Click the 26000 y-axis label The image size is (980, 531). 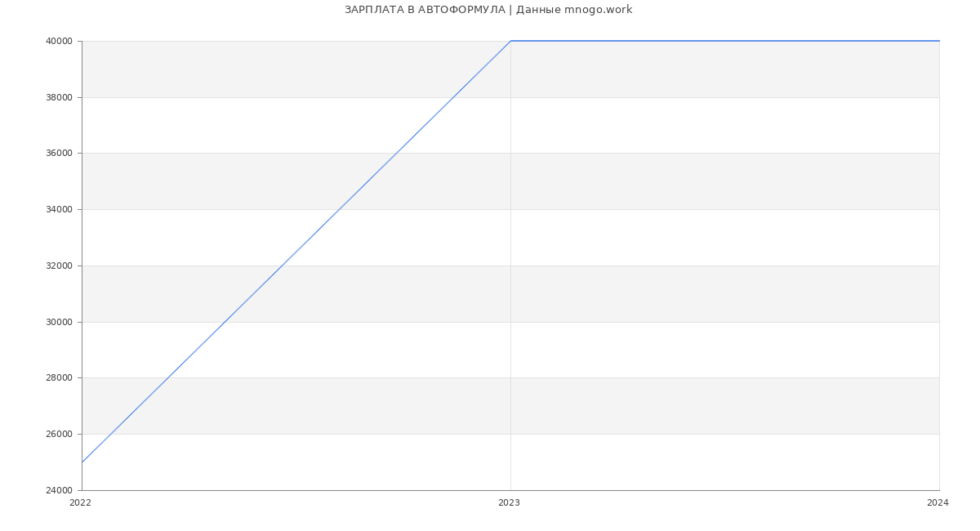click(60, 434)
